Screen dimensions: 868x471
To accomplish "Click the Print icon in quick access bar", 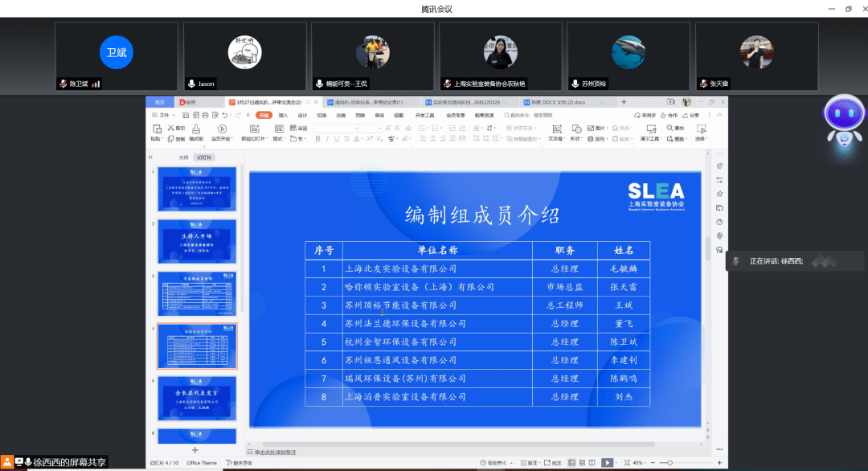I will 206,115.
